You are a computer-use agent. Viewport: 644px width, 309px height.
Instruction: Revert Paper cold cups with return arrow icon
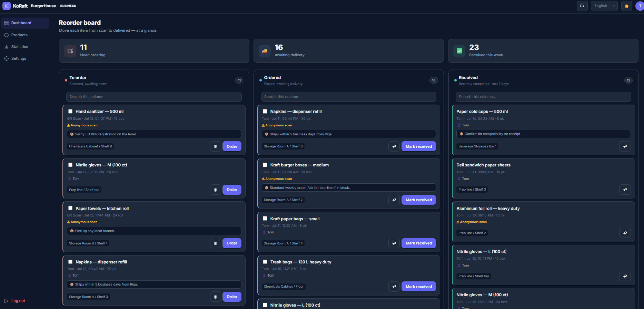625,146
